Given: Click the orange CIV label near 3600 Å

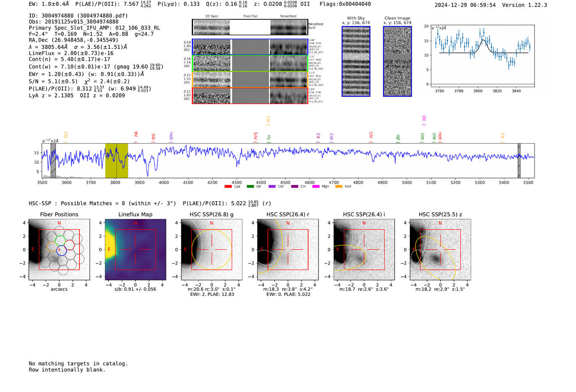Looking at the screenshot, I should tap(65, 137).
